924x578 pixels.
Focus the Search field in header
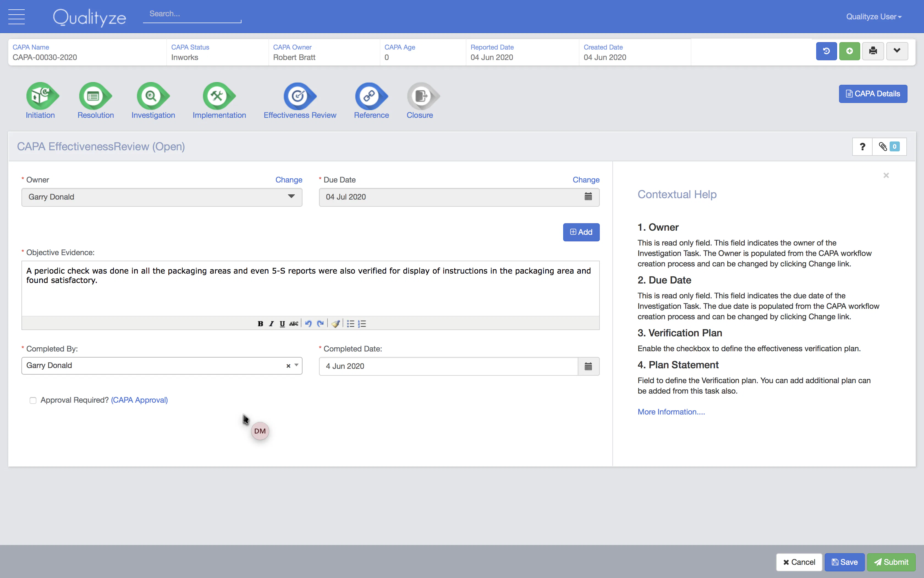192,14
